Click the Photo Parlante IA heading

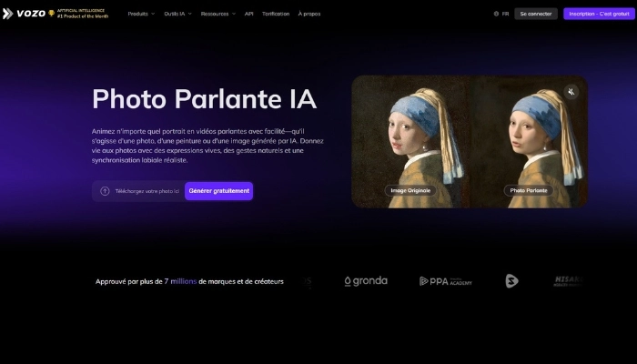[x=205, y=98]
